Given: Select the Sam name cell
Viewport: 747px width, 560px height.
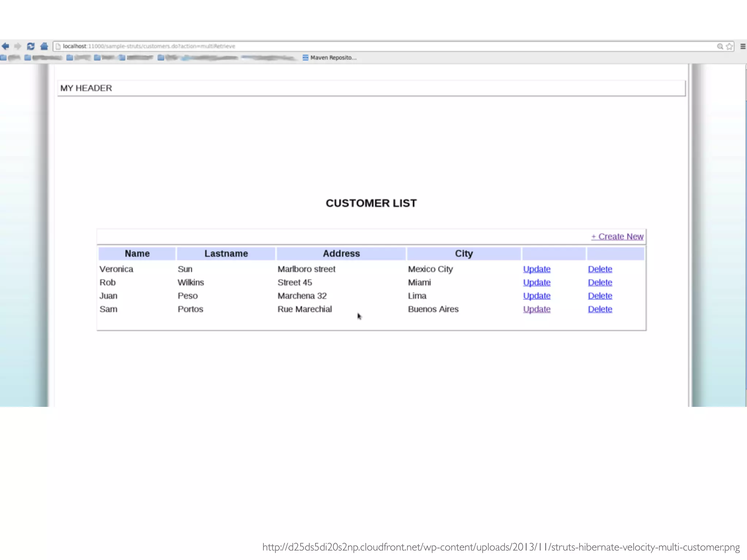Looking at the screenshot, I should (108, 309).
